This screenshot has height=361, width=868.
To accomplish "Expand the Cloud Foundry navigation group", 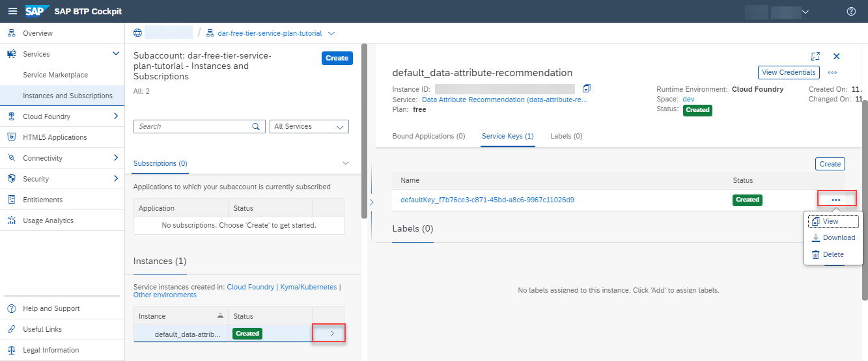I will pos(116,116).
